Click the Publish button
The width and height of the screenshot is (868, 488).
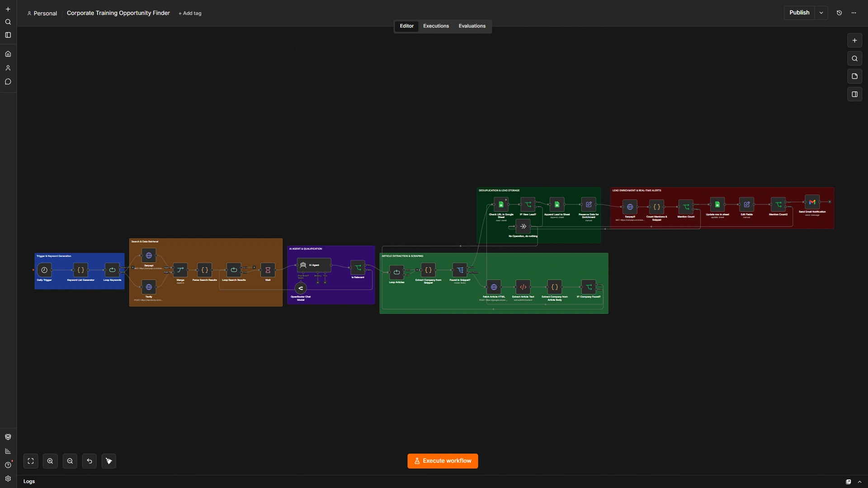pos(799,13)
